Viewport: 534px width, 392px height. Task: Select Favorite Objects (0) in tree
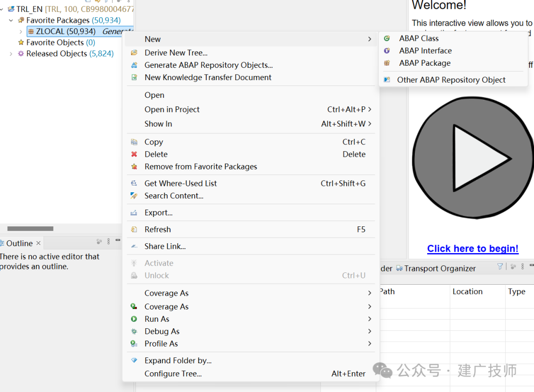(56, 43)
